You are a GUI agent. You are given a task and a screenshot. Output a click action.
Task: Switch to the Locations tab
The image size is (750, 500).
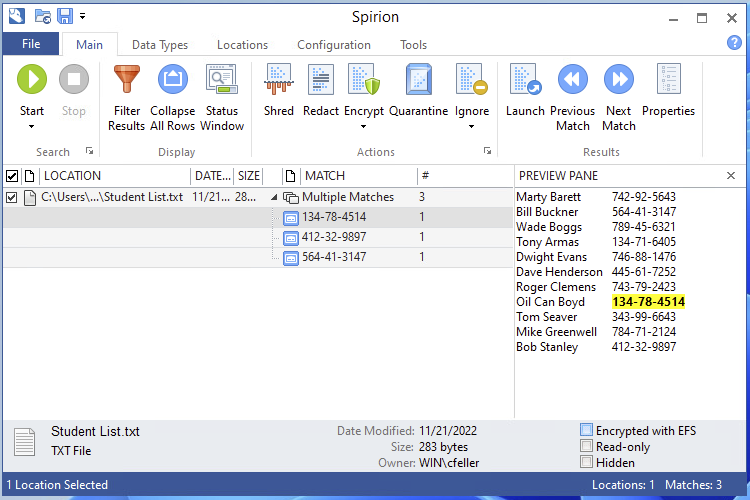243,44
